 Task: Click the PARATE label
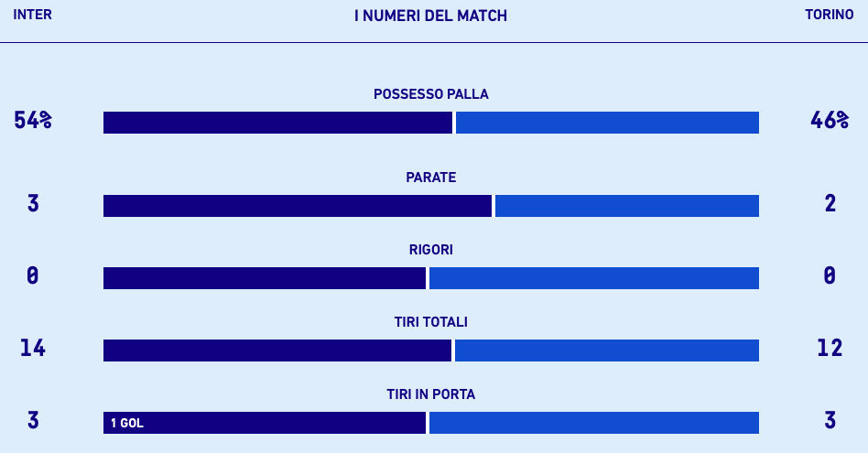tap(431, 178)
